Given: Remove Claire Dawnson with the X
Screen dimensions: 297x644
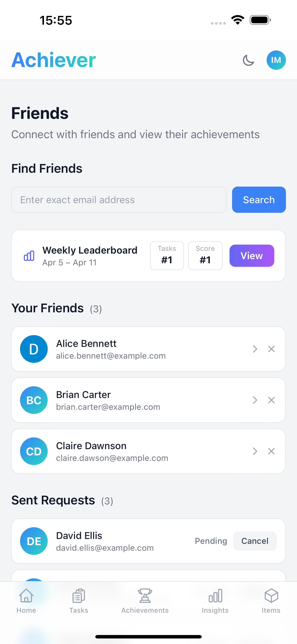Looking at the screenshot, I should (x=271, y=451).
